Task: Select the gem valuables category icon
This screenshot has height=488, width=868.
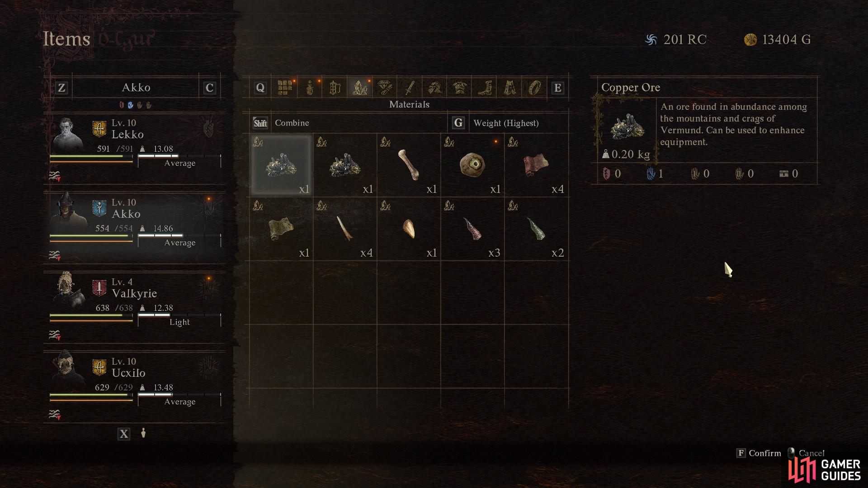Action: click(x=385, y=88)
